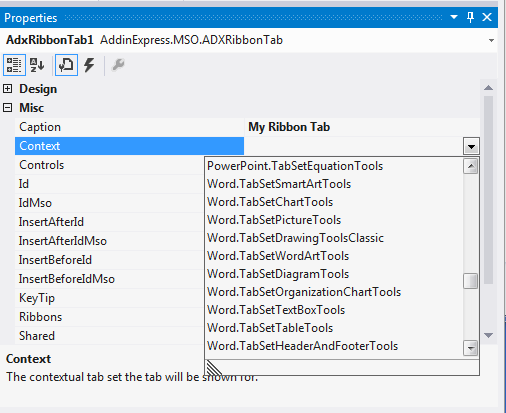The image size is (506, 413).
Task: Select the Id property
Action: click(x=110, y=184)
